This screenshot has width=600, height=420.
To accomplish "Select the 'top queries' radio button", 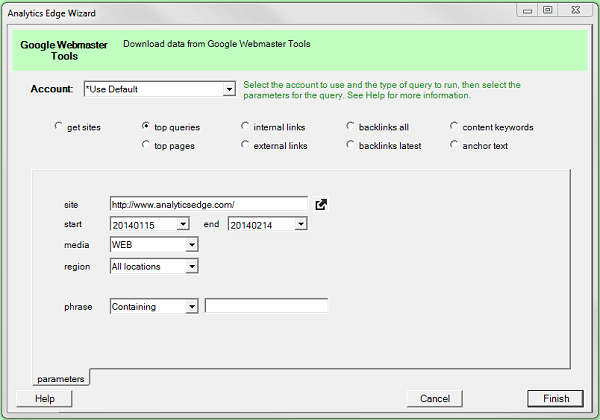I will pyautogui.click(x=147, y=127).
